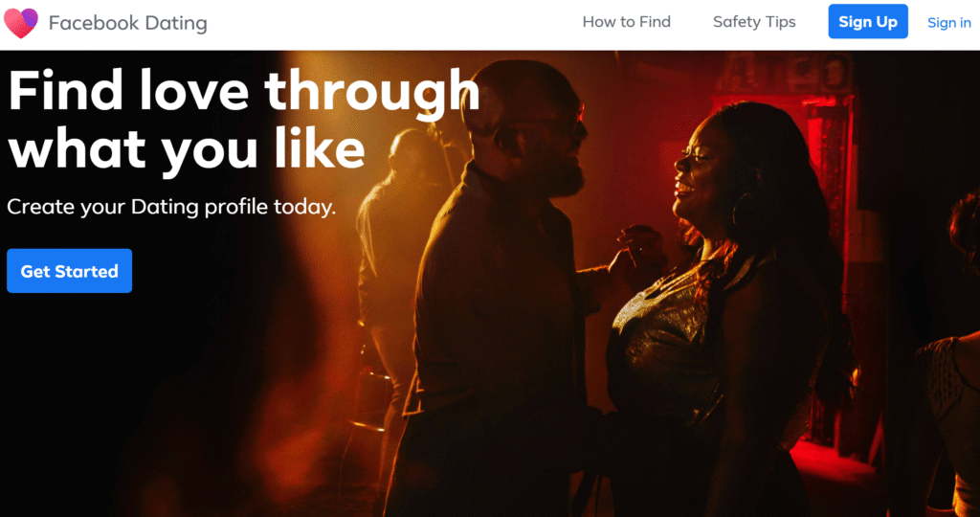
Task: Click the empty white space in navigation bar
Action: tap(393, 24)
